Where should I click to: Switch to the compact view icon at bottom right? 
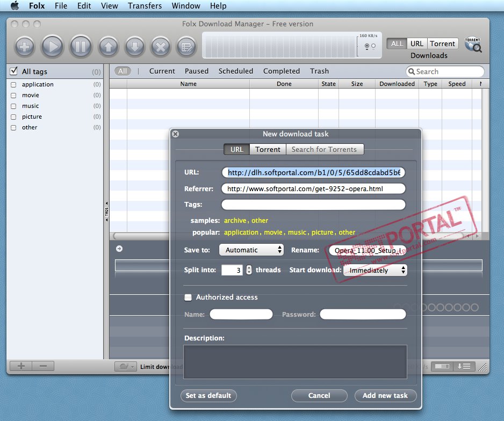[x=442, y=366]
